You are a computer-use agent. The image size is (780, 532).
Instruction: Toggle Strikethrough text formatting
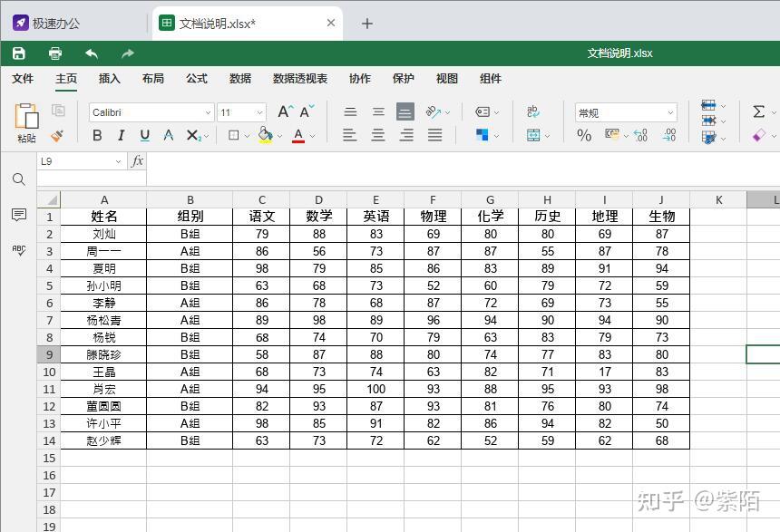click(169, 135)
